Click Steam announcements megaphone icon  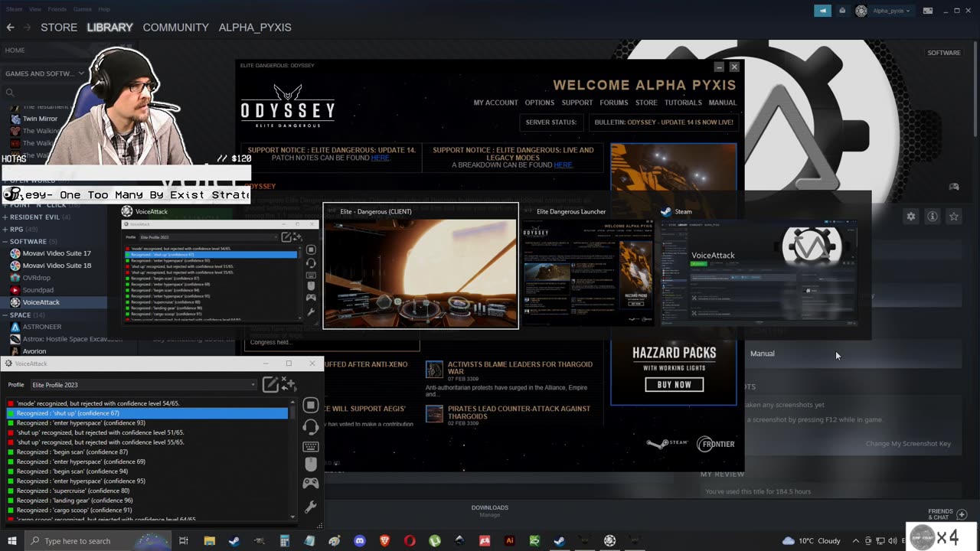tap(822, 11)
